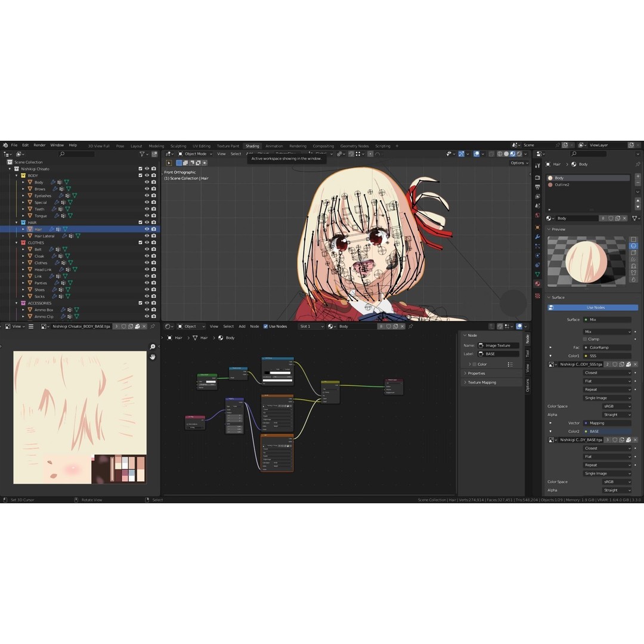Toggle fake user shield for Body material

611,218
